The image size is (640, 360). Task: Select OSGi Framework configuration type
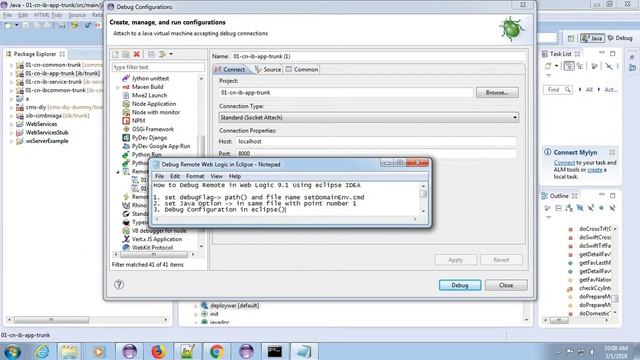(153, 129)
